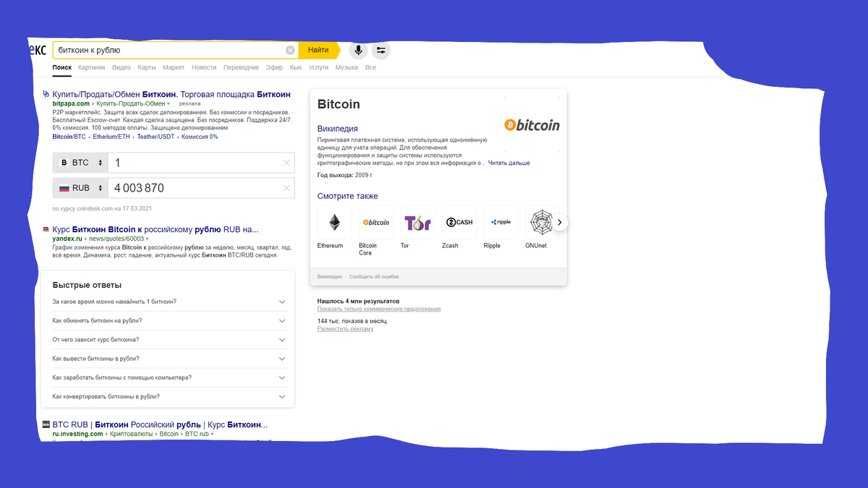Open the Все tab

[x=370, y=67]
